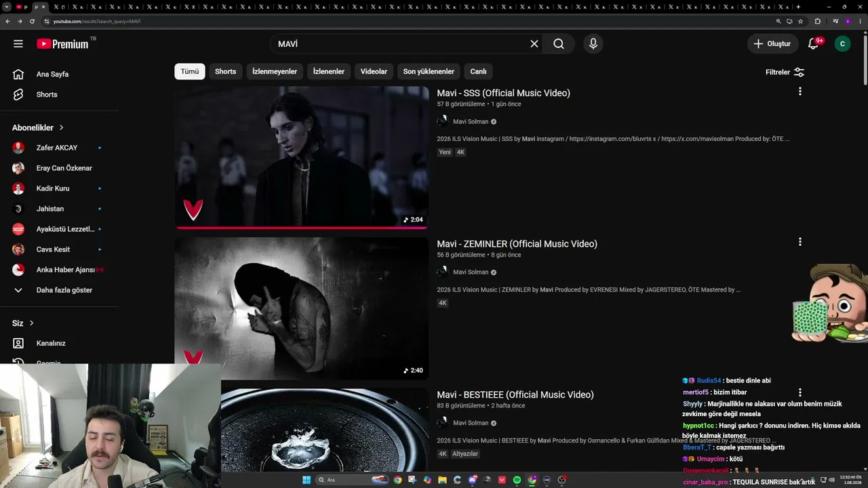Open the taskbar clock and date
868x488 pixels.
pos(850,480)
